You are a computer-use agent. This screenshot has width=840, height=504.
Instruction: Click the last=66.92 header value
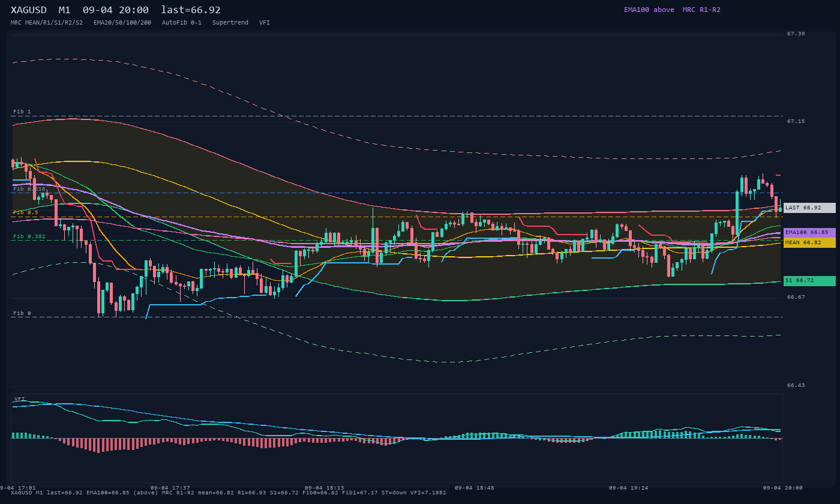(x=191, y=10)
